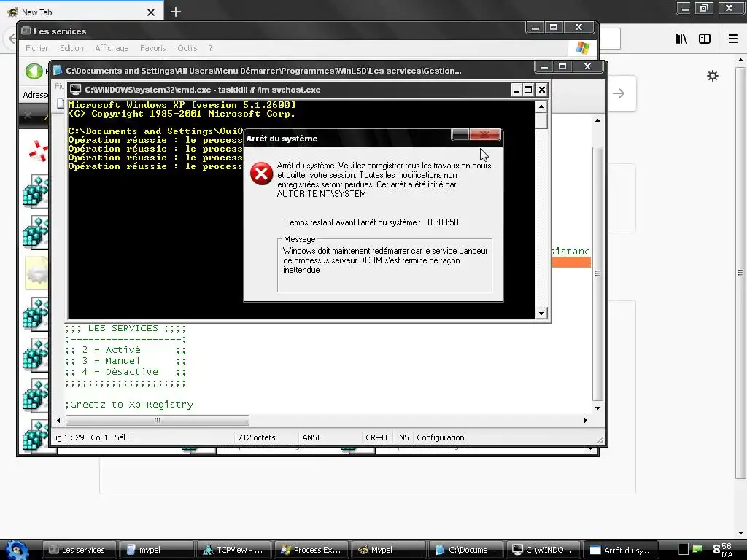Click the editor horizontal scroll-left arrow
Screen dimensions: 747x560
click(58, 420)
